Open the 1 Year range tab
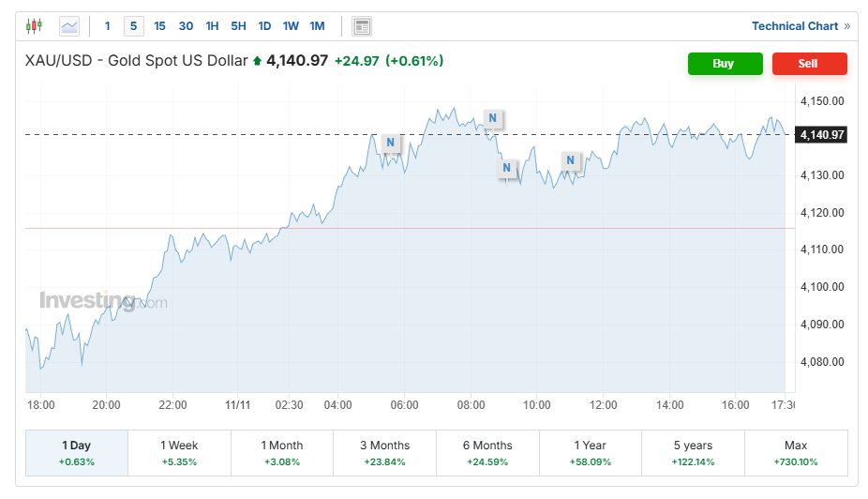Image resolution: width=868 pixels, height=499 pixels. 591,452
